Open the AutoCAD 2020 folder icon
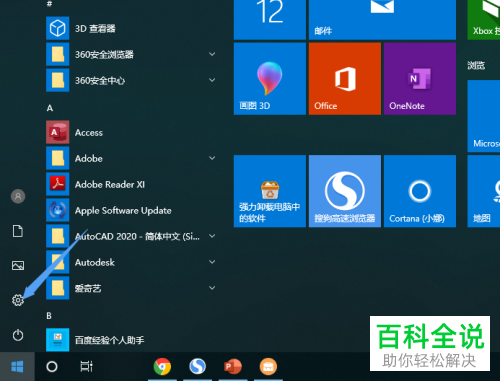The height and width of the screenshot is (381, 500). pos(58,236)
